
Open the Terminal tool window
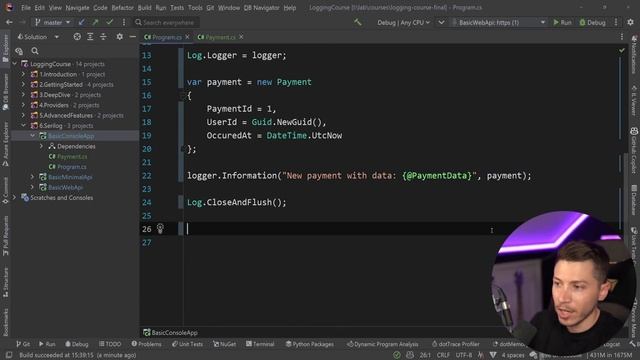coord(260,344)
